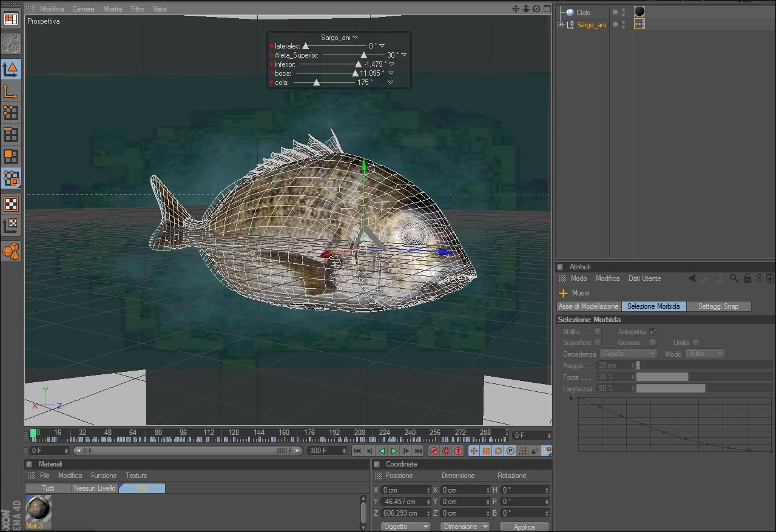Click the green play forward button
The width and height of the screenshot is (776, 532).
click(394, 451)
